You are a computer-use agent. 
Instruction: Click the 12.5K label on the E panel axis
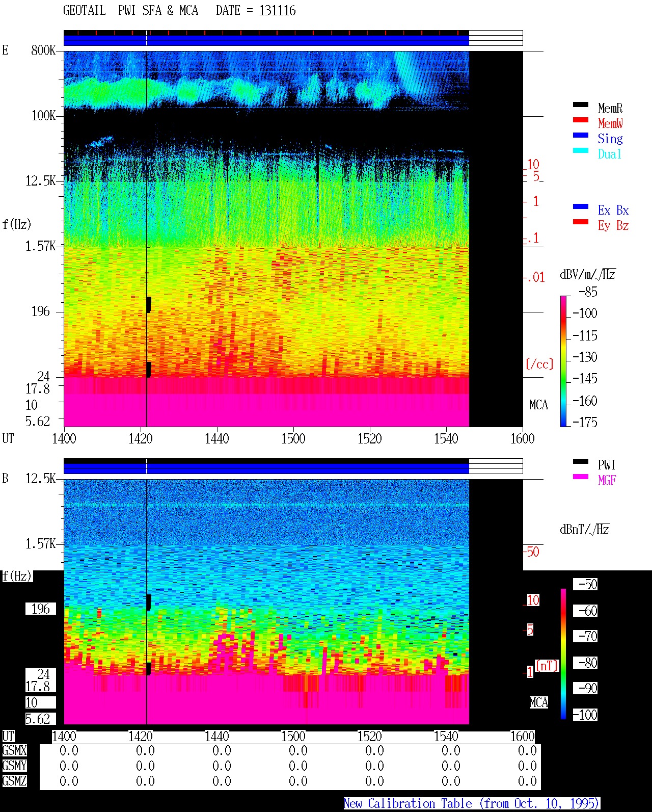point(40,180)
